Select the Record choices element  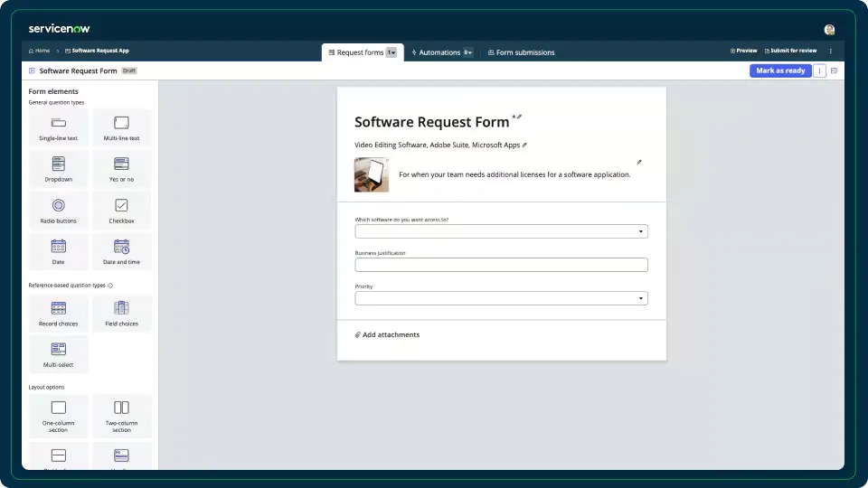(x=58, y=314)
